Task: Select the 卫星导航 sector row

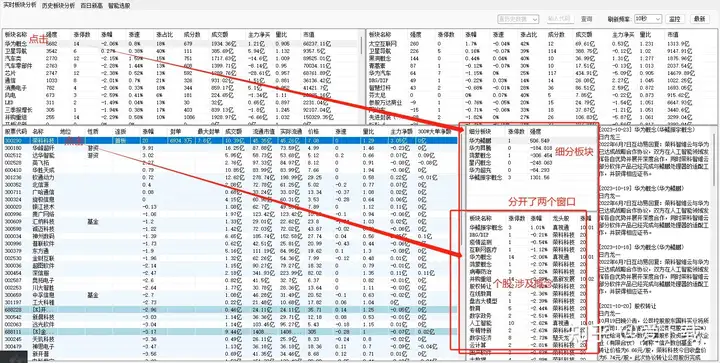Action: [180, 51]
